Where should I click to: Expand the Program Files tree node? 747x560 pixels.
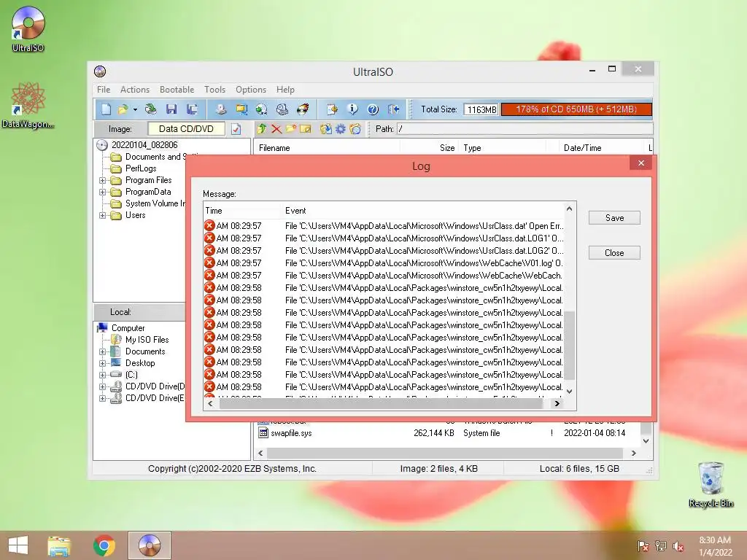click(102, 181)
